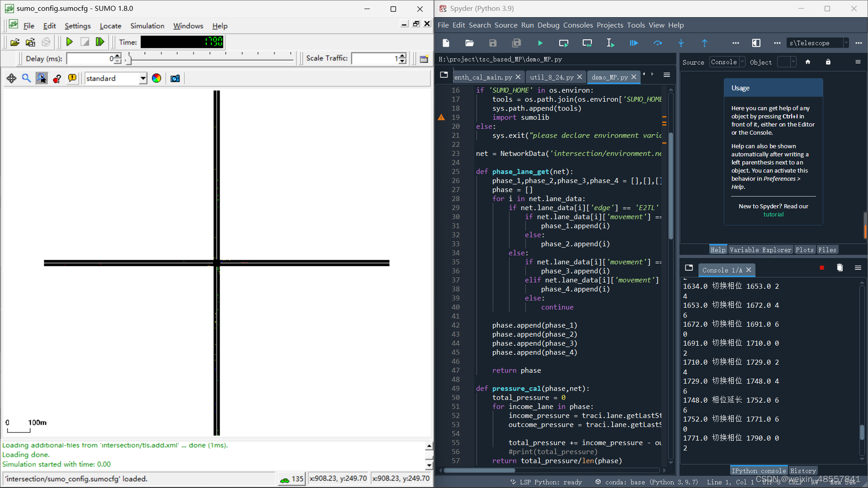Run the SUMO simulation with green play
The image size is (868, 488).
point(70,42)
